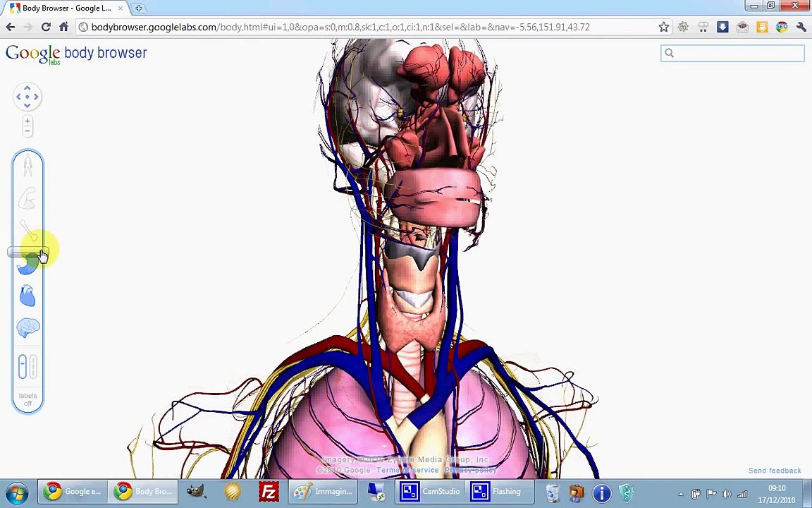Click the envelope mail extension icon

point(742,27)
